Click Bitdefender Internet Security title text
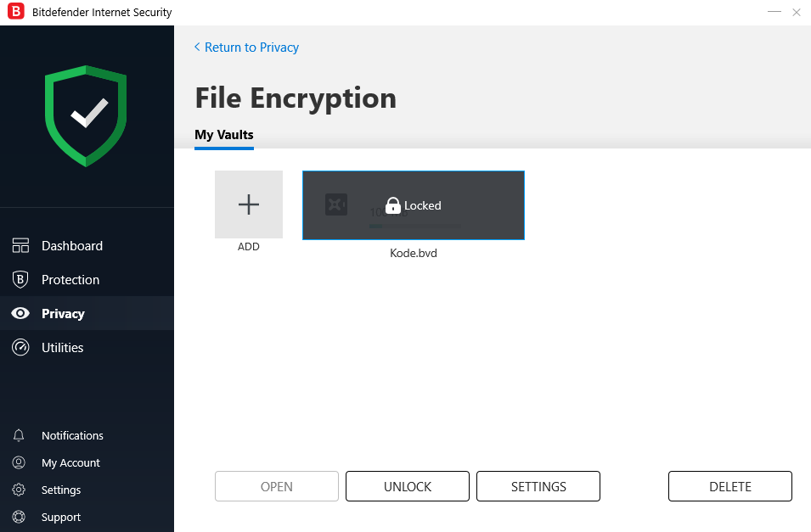The height and width of the screenshot is (532, 811). click(x=102, y=12)
